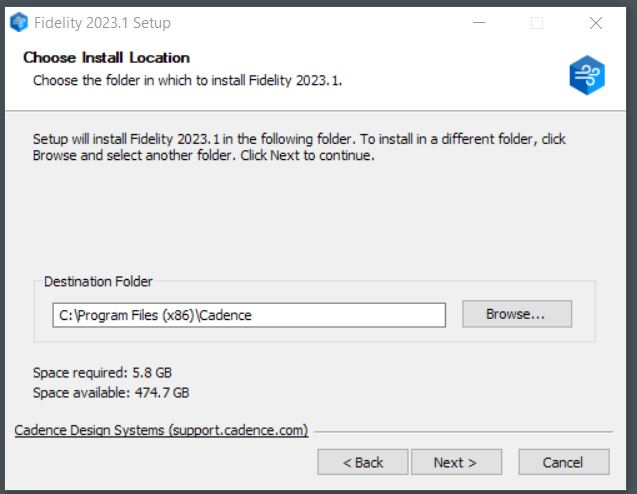Click the Fidelity 2023.1 Setup window title

[x=102, y=23]
